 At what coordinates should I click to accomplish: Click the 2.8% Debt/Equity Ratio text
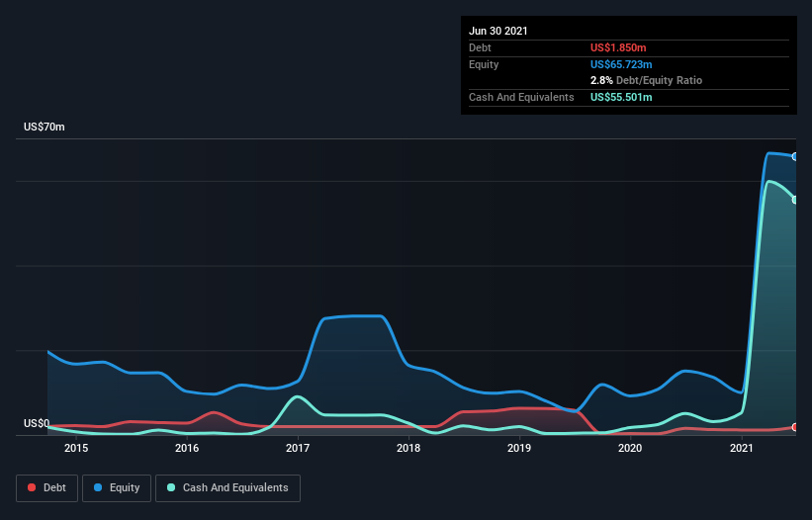(646, 80)
